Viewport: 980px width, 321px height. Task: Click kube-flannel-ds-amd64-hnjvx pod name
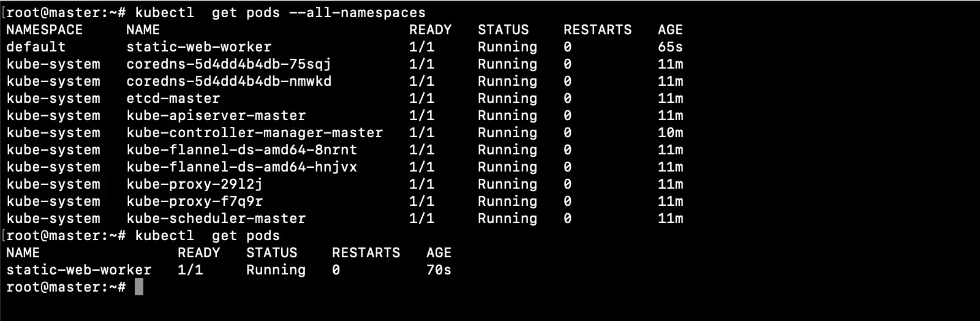pyautogui.click(x=241, y=167)
